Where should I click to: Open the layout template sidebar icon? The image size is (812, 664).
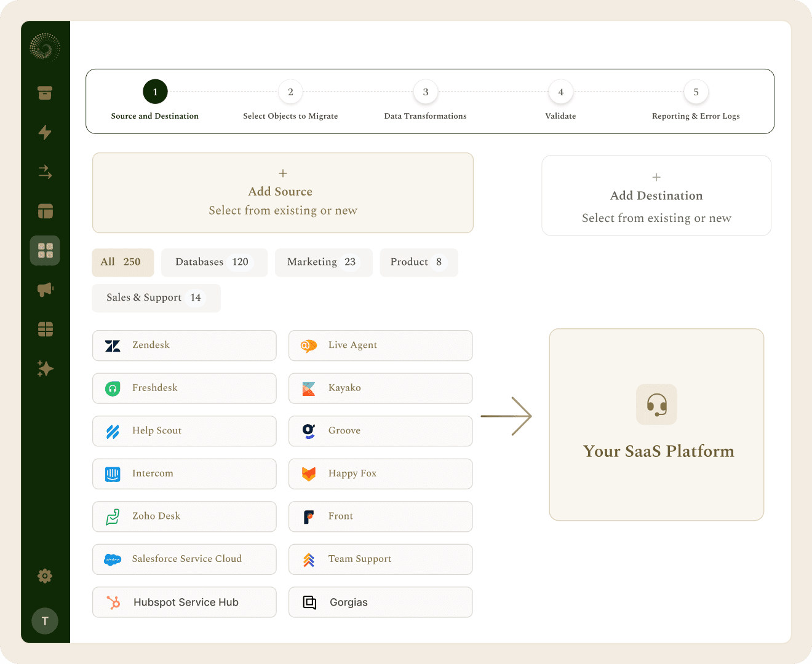click(45, 211)
